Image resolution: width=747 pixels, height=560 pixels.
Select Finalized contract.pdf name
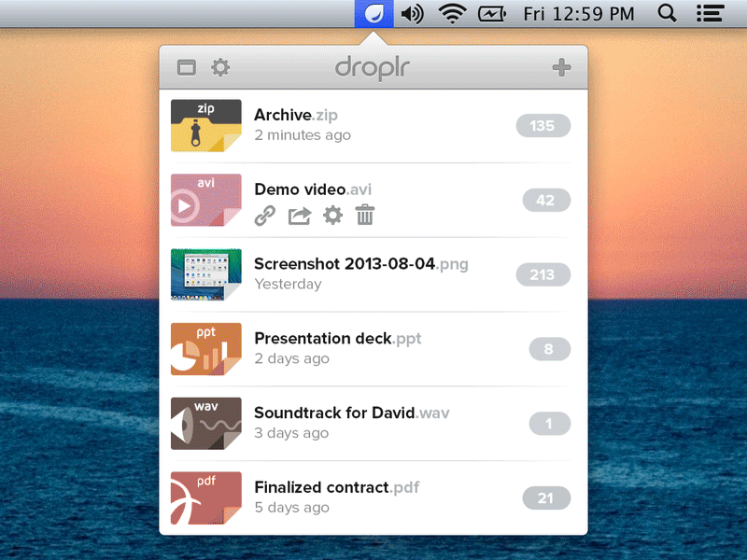pos(337,487)
